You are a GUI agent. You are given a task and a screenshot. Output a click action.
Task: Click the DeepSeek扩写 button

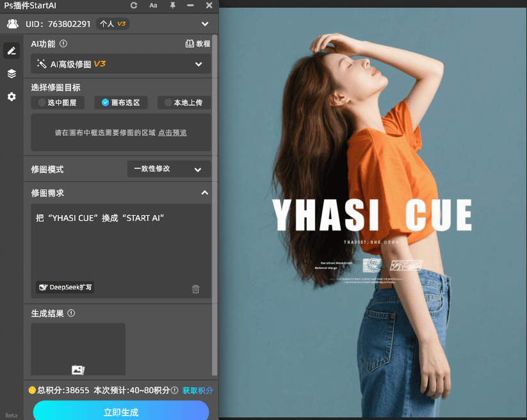coord(65,287)
